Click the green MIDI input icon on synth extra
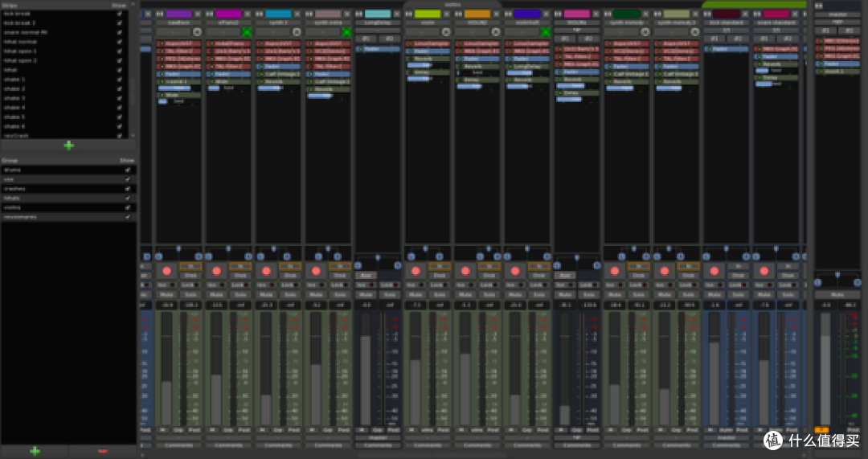This screenshot has width=868, height=459. point(346,31)
